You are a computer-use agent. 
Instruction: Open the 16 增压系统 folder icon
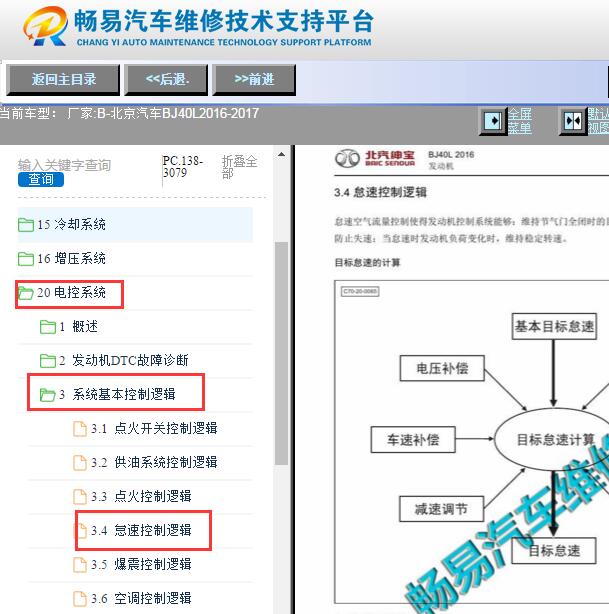26,258
